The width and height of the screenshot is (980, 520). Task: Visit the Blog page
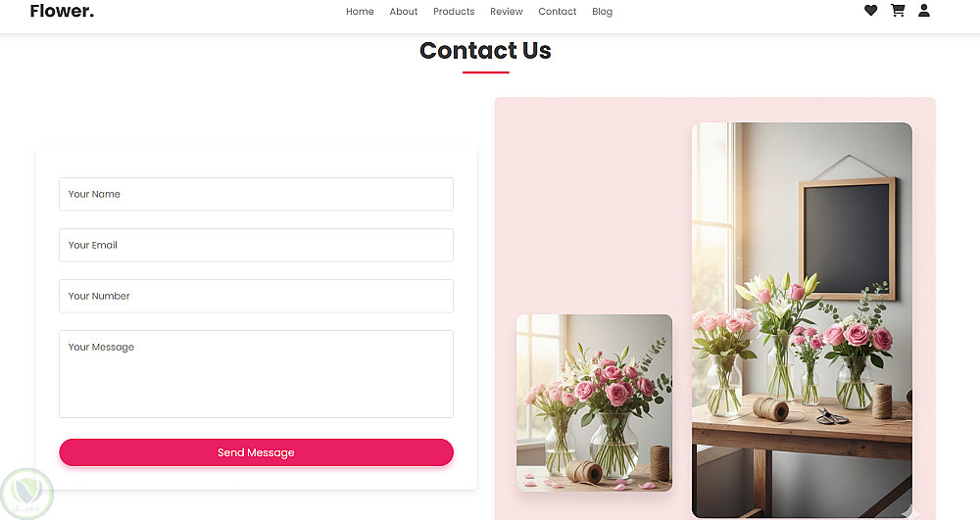[602, 11]
